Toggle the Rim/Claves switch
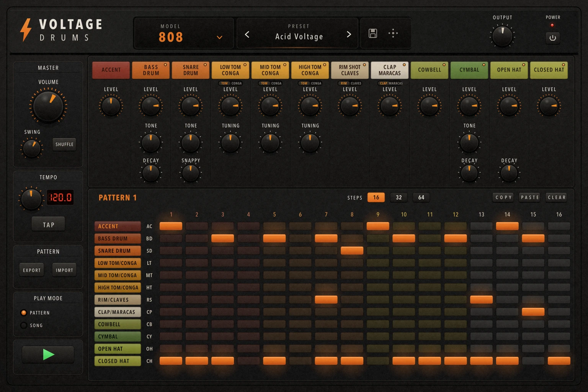 [x=350, y=83]
